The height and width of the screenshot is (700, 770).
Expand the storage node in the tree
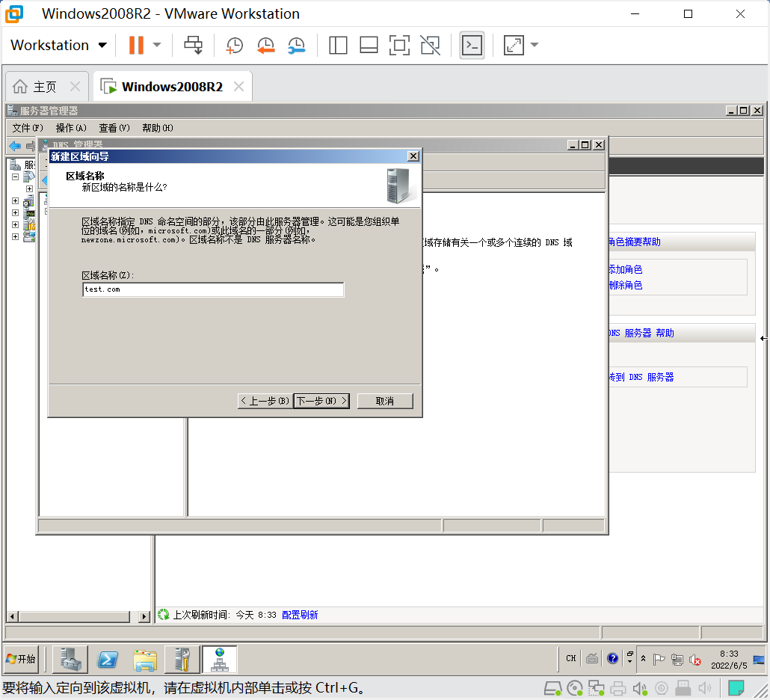(15, 236)
